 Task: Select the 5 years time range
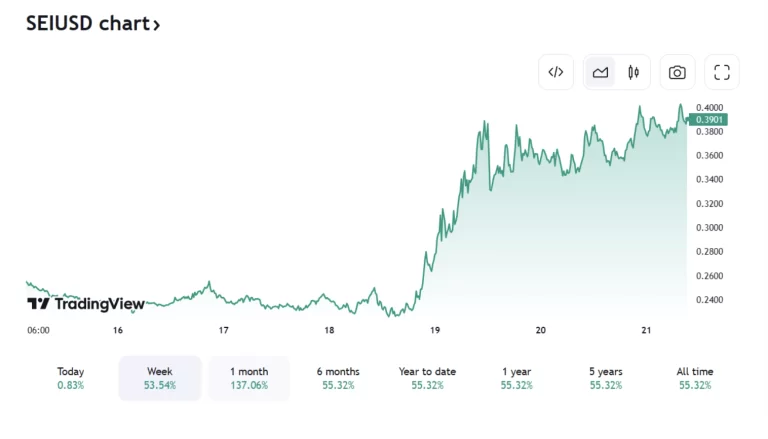pyautogui.click(x=605, y=378)
